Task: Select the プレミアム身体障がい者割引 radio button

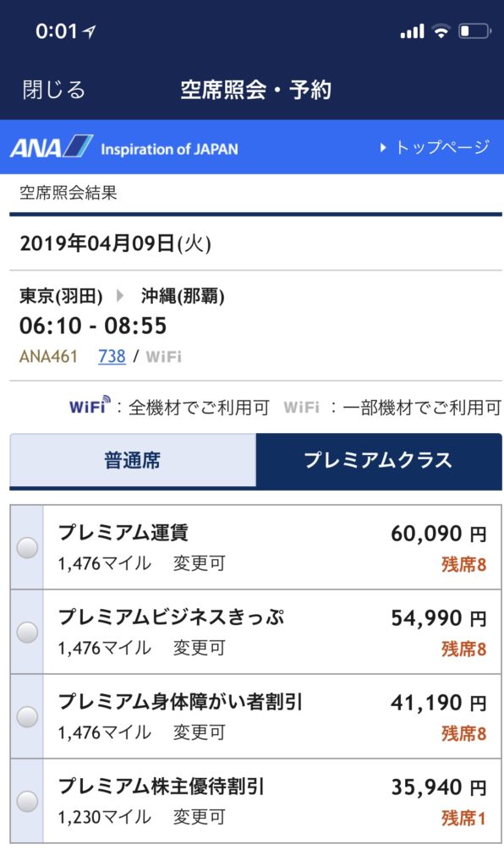Action: point(27,716)
